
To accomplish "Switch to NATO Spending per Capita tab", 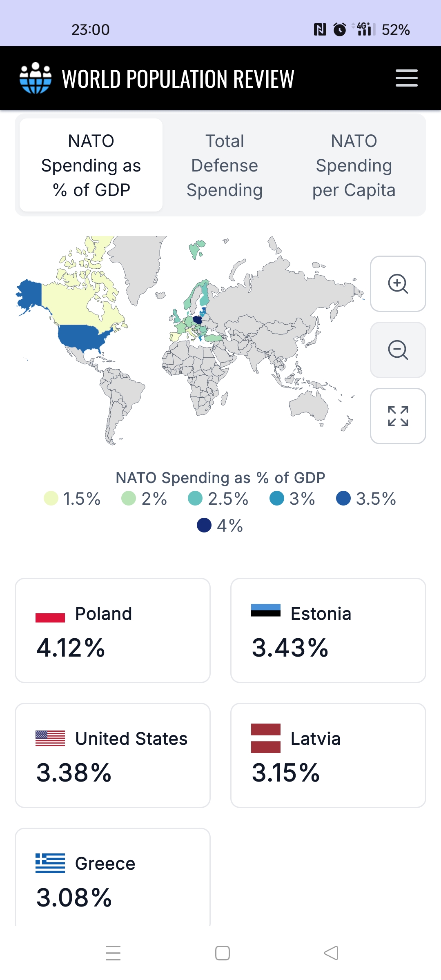I will 354,165.
